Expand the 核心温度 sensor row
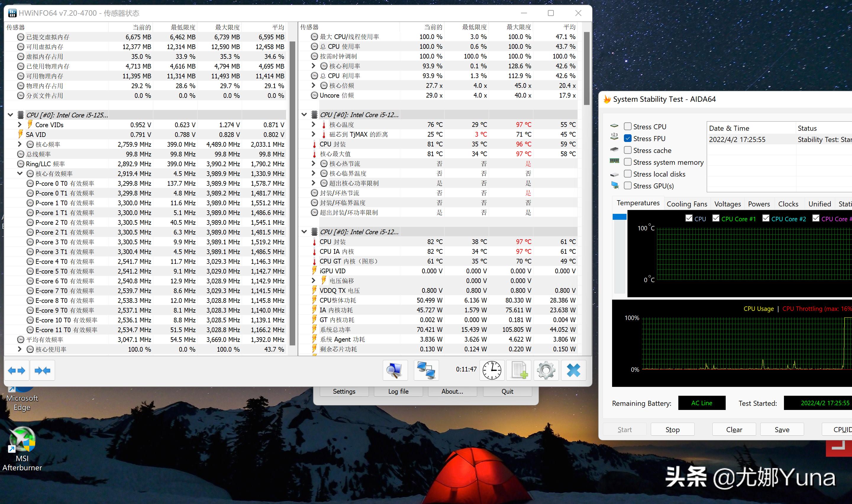Screen dimensions: 852x504 point(313,125)
